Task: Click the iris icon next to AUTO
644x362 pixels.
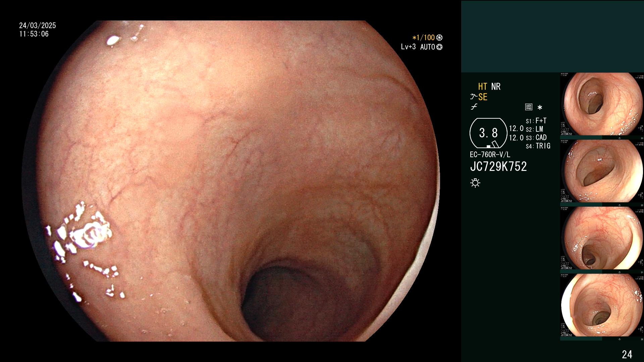Action: [439, 47]
